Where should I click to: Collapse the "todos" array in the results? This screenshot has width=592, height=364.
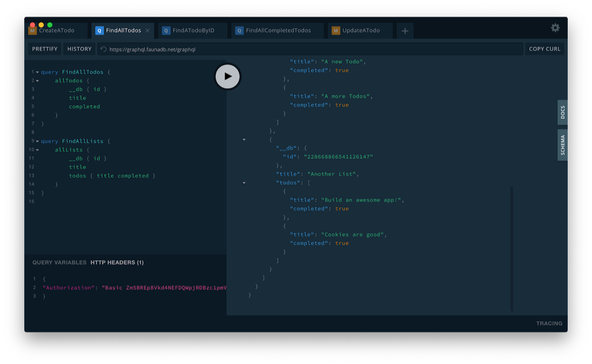(x=244, y=182)
